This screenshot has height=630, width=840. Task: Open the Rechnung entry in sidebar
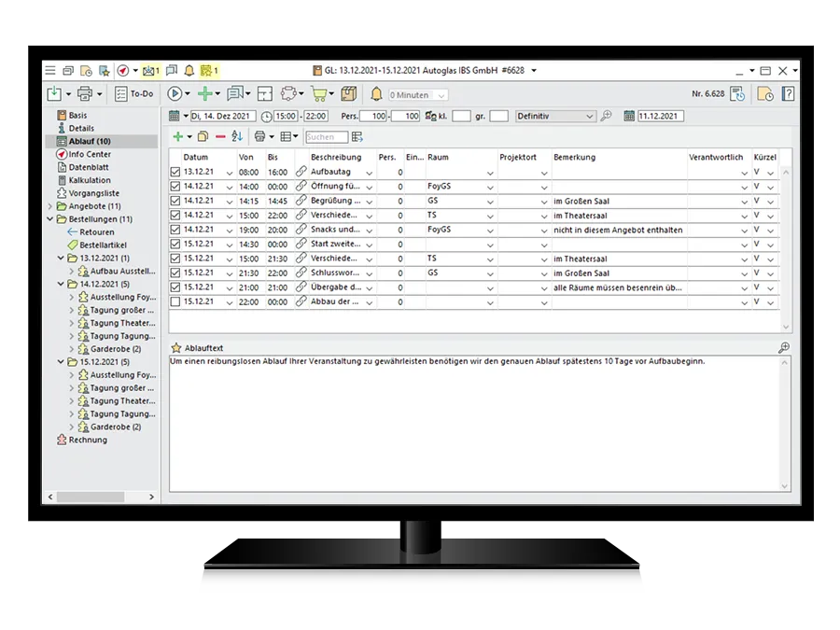click(88, 440)
